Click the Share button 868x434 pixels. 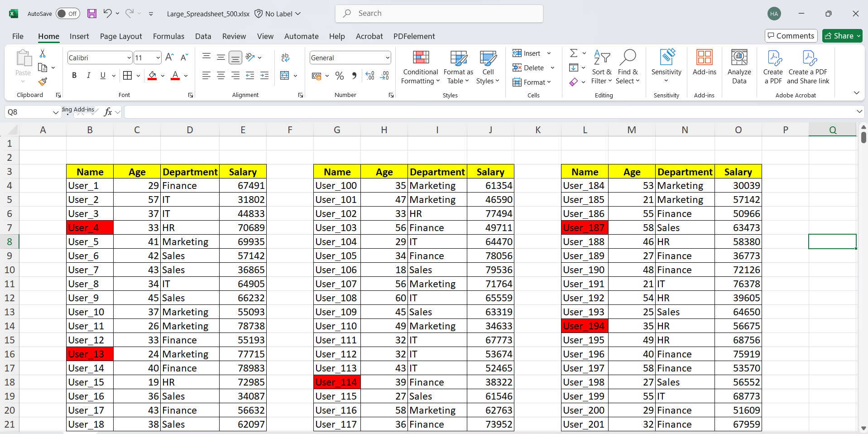[x=842, y=35]
